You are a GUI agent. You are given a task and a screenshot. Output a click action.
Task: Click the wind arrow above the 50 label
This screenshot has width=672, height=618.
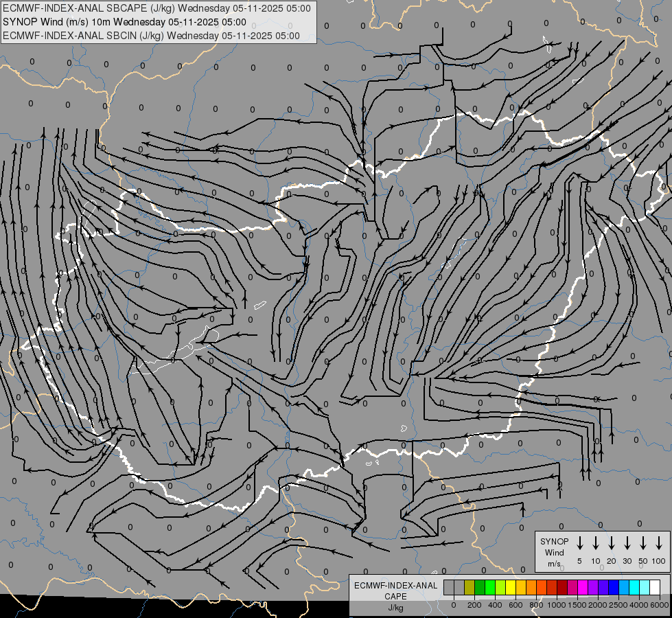[x=643, y=543]
